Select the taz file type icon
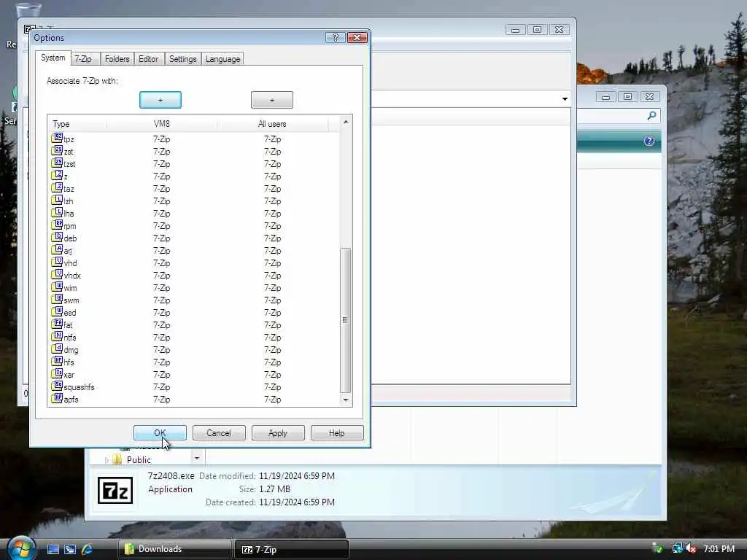The image size is (747, 560). click(x=57, y=187)
